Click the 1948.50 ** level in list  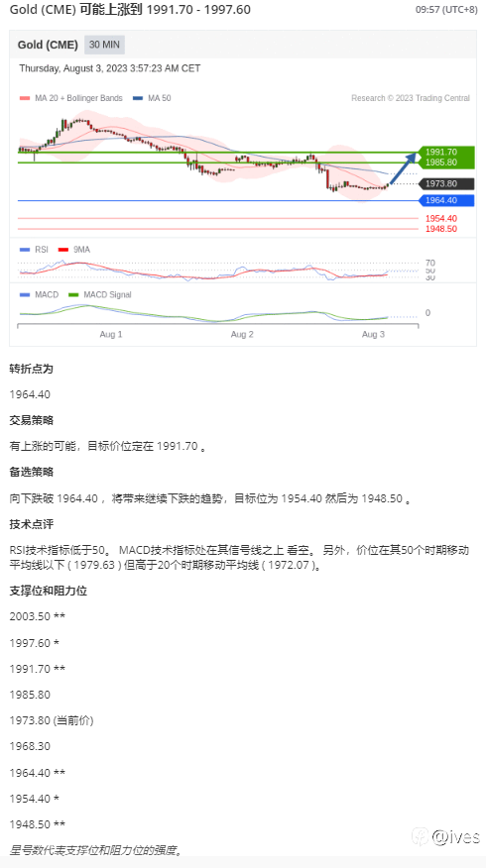click(37, 824)
